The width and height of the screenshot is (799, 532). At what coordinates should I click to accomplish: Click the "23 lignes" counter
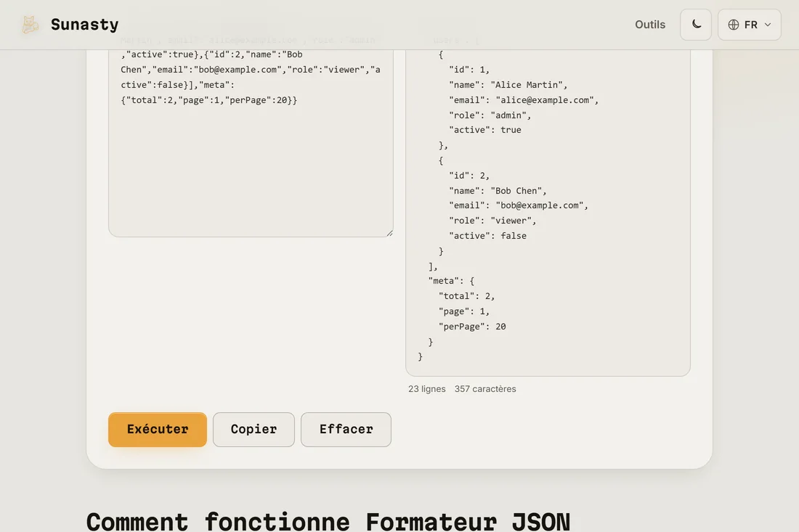pos(426,389)
